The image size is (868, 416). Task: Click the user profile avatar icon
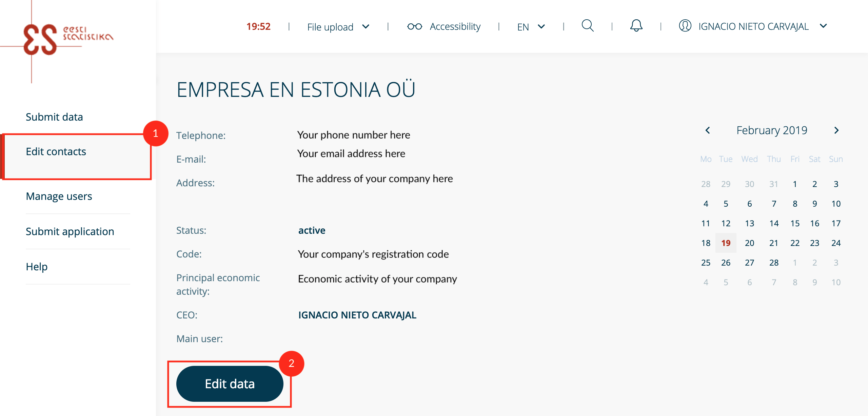pyautogui.click(x=685, y=26)
